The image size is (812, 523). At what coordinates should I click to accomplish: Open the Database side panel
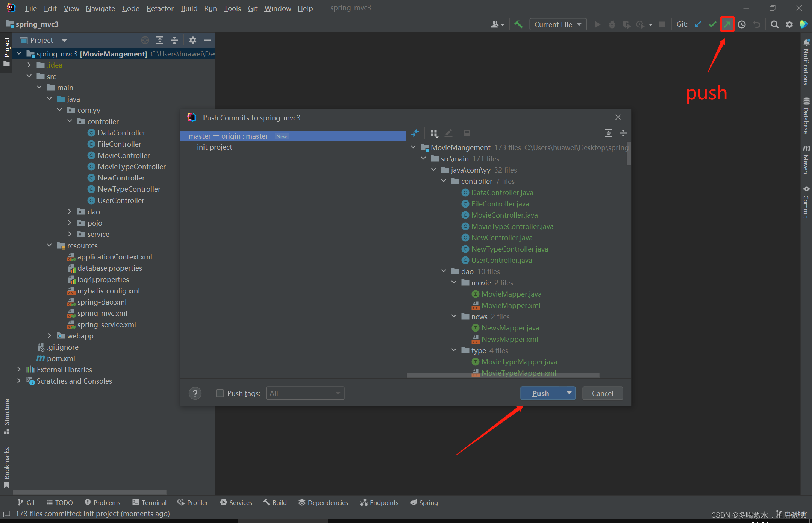pos(806,115)
